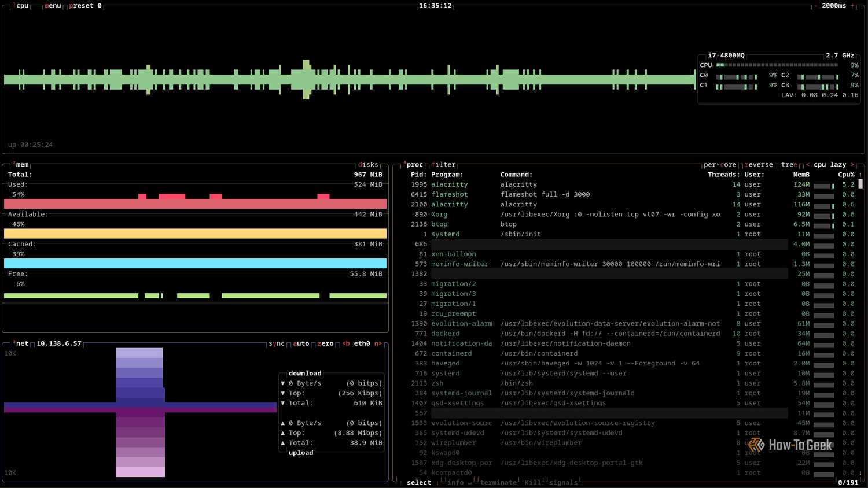Select next sort column with right arrow after cpu lazy

point(852,165)
